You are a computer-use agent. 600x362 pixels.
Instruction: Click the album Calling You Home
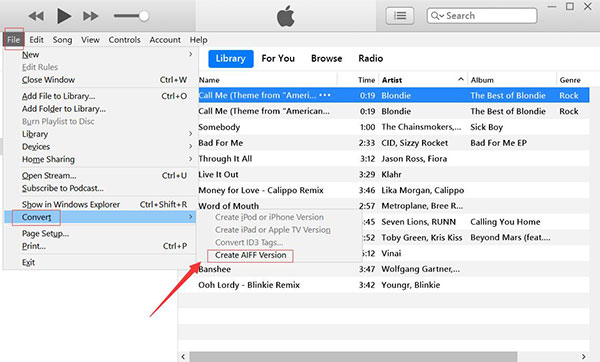click(505, 222)
